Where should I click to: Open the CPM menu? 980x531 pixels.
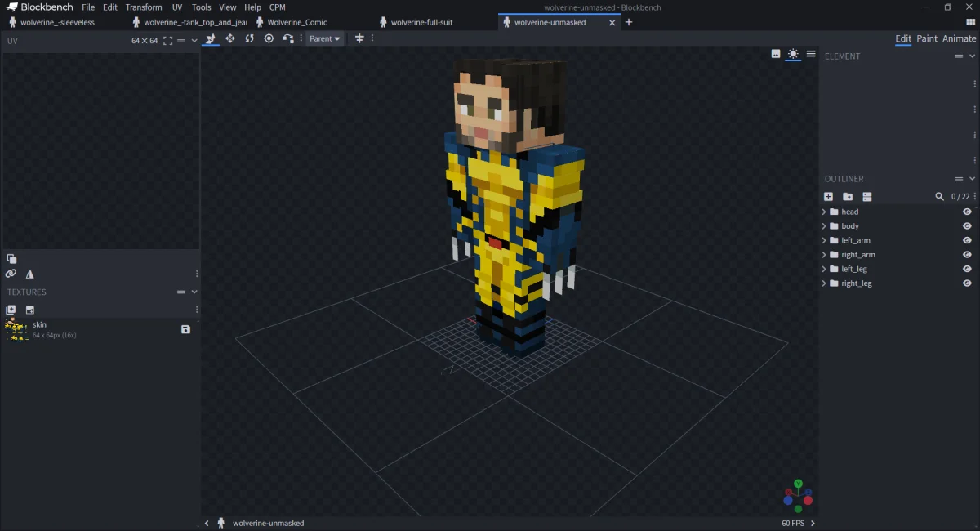click(x=278, y=7)
